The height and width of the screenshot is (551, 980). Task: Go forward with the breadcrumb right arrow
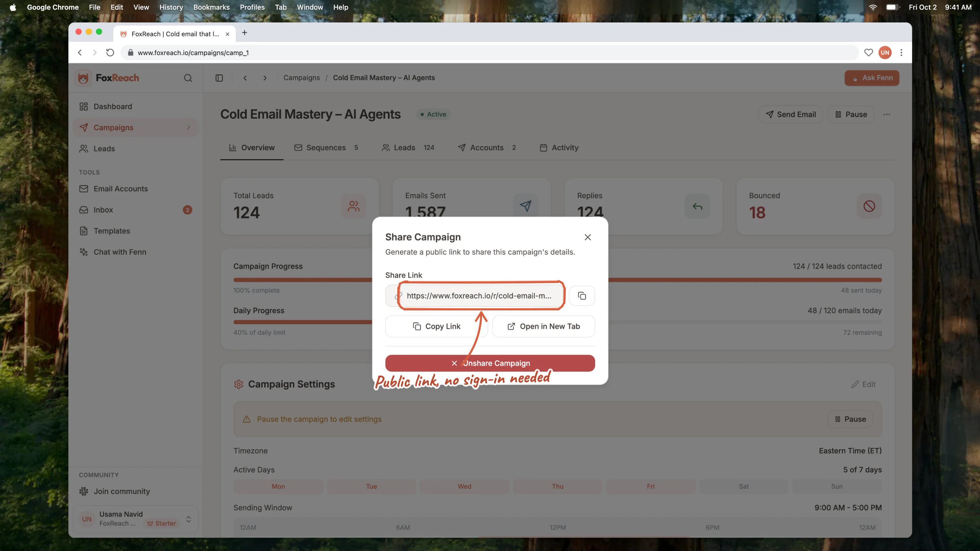[x=265, y=78]
